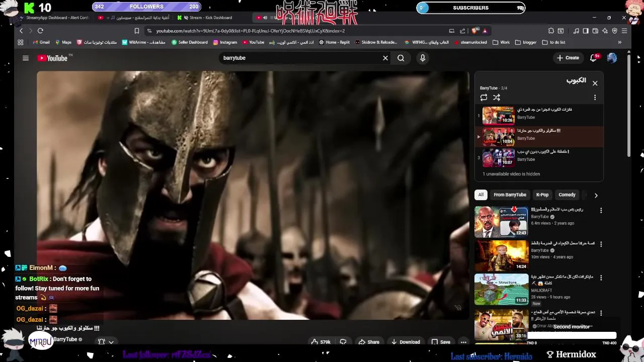The height and width of the screenshot is (362, 644).
Task: Open the 11:33 MALICRAFT video thumbnail
Action: [x=501, y=289]
